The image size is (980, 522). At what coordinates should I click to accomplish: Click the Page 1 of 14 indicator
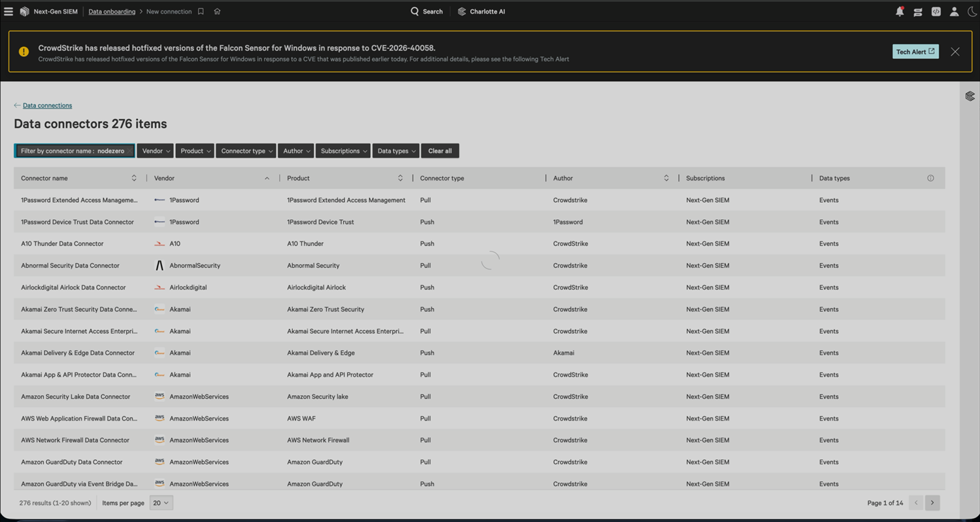coord(885,503)
